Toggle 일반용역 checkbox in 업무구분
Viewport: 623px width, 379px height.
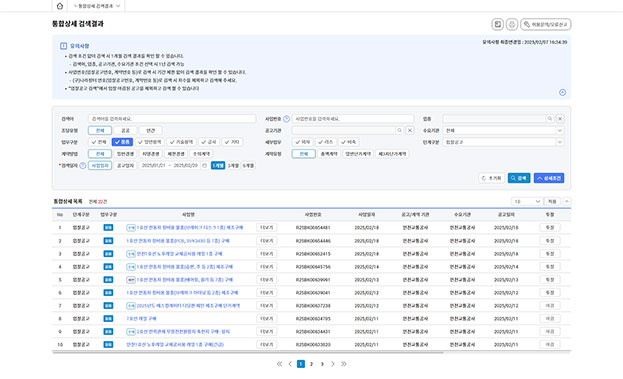[150, 142]
